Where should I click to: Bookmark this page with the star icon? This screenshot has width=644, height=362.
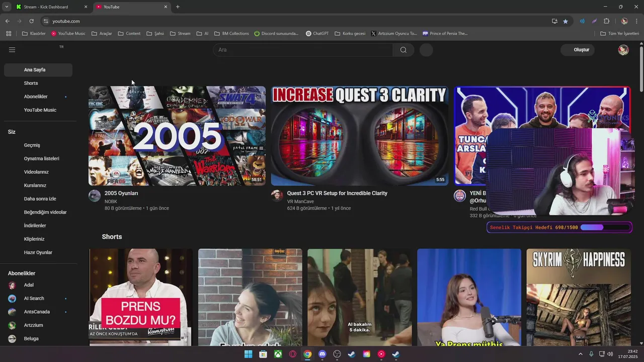(566, 21)
